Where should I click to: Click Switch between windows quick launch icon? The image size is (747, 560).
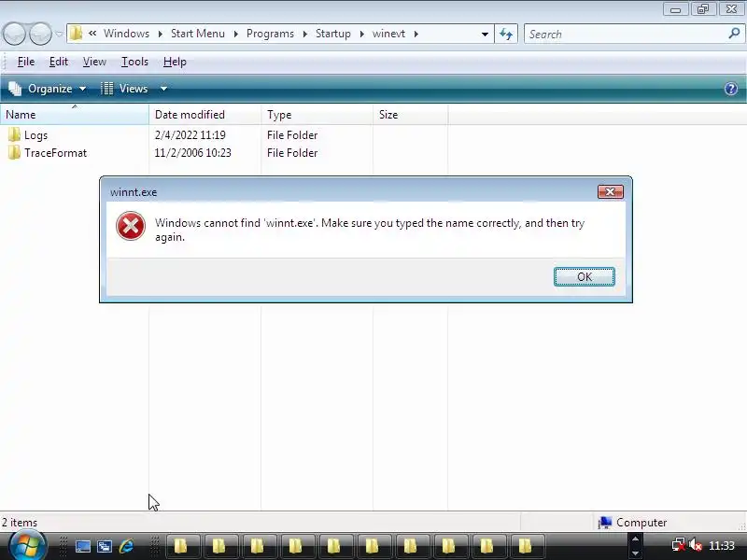[x=105, y=546]
